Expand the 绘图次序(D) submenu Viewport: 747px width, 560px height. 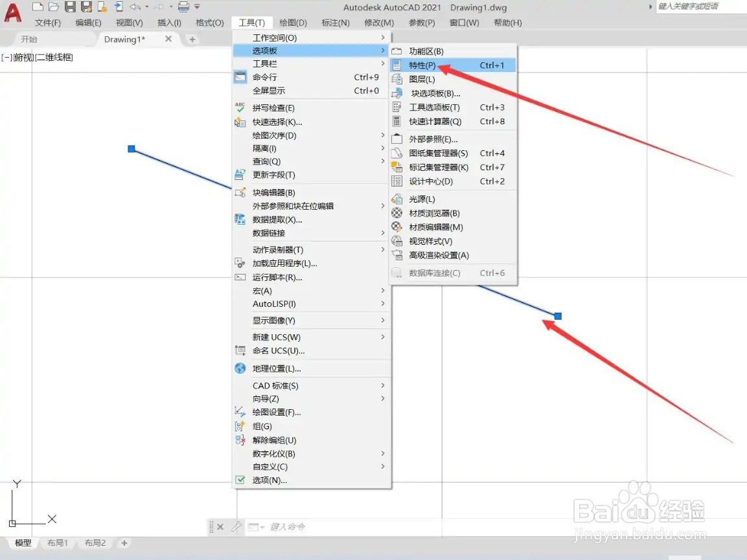pos(312,135)
